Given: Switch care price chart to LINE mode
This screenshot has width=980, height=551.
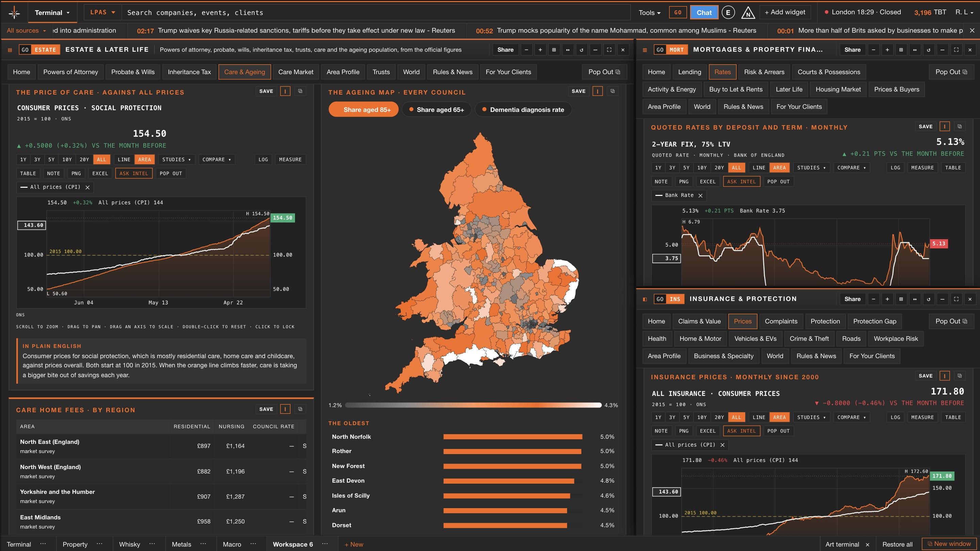Looking at the screenshot, I should (124, 160).
